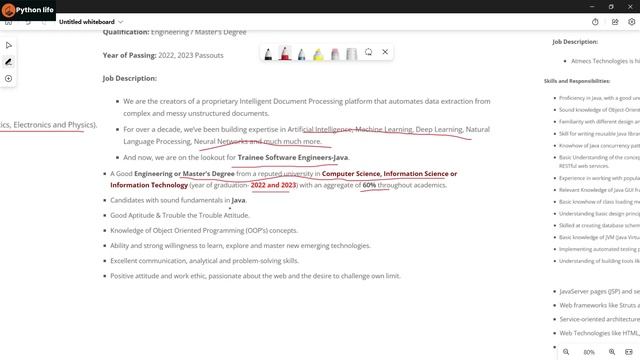Open the Create plus panel
Screen dimensions: 640x360
point(9,78)
